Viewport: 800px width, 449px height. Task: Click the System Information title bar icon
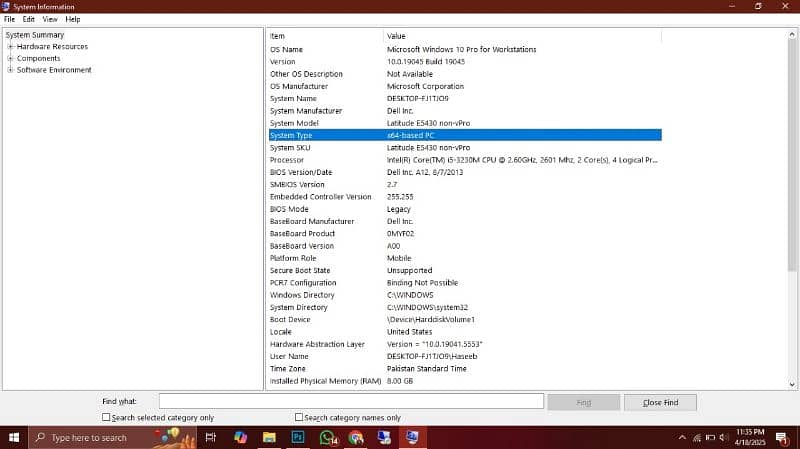coord(6,6)
